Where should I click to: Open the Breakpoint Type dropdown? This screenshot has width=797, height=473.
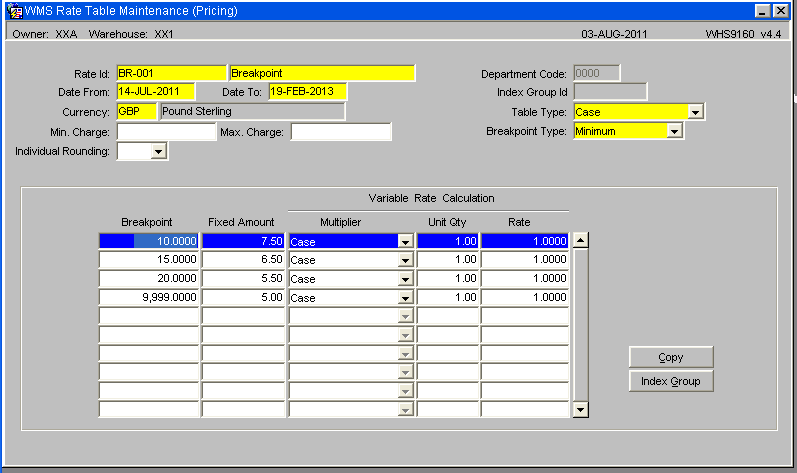674,131
